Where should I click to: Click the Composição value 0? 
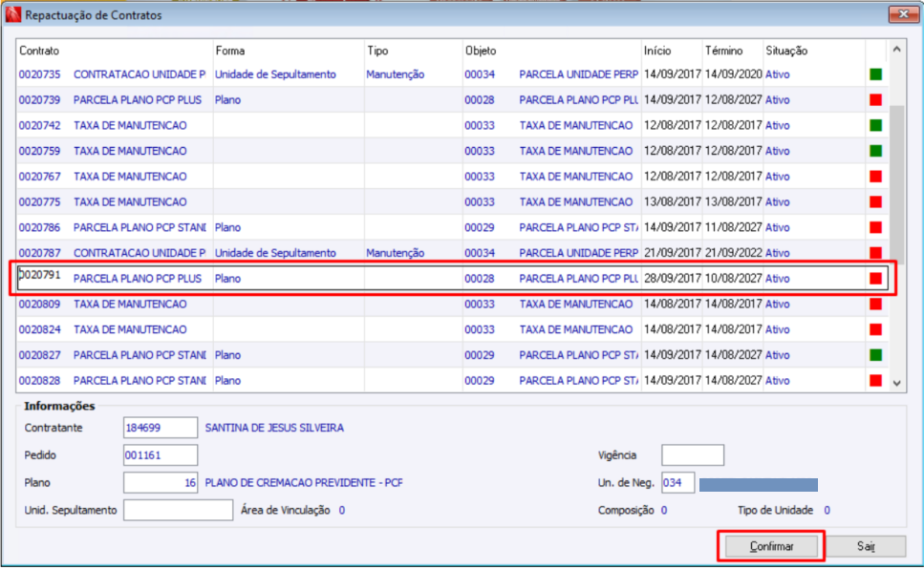click(x=664, y=510)
